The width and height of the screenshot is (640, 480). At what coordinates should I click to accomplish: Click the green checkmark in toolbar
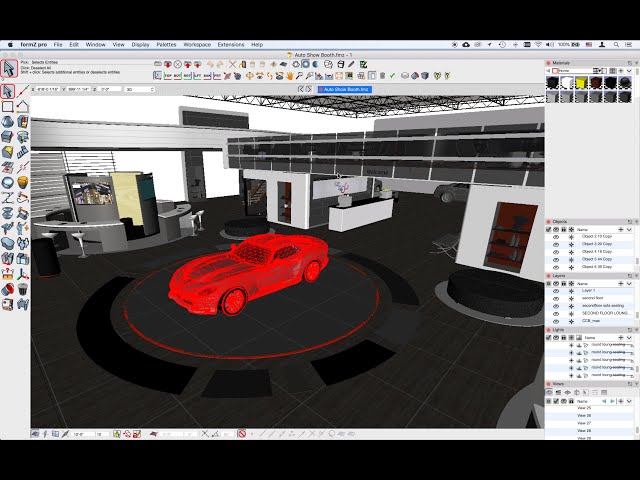pyautogui.click(x=393, y=76)
